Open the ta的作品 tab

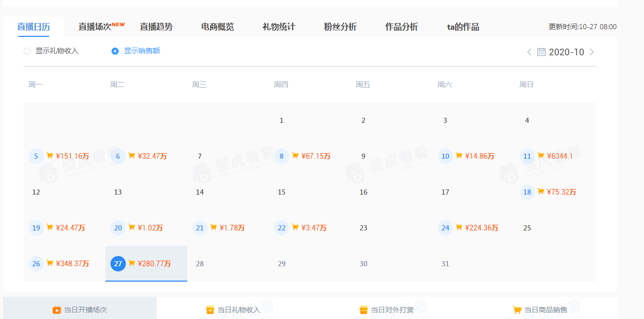(x=463, y=27)
